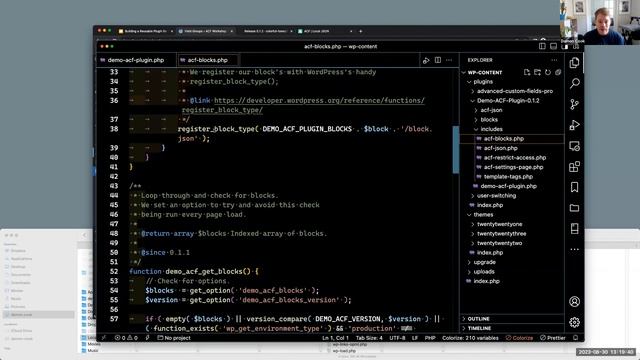This screenshot has height=360, width=640.
Task: Click 'No project' in the status bar
Action: click(x=174, y=338)
